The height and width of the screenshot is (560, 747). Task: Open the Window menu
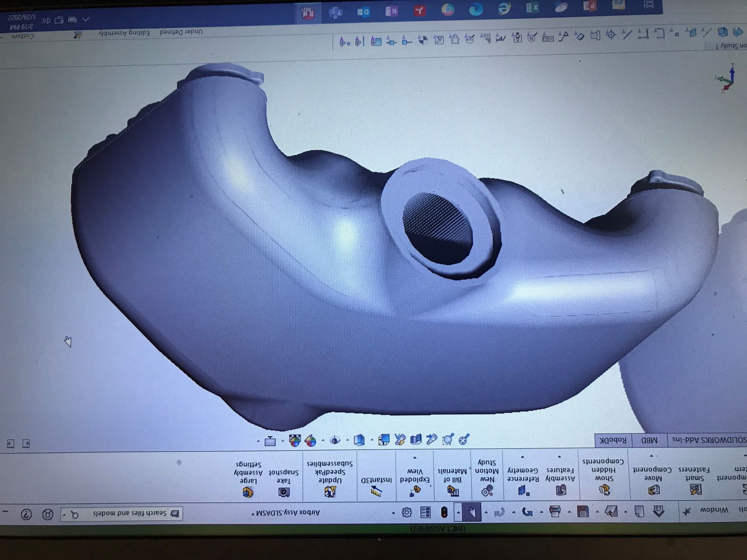click(714, 510)
